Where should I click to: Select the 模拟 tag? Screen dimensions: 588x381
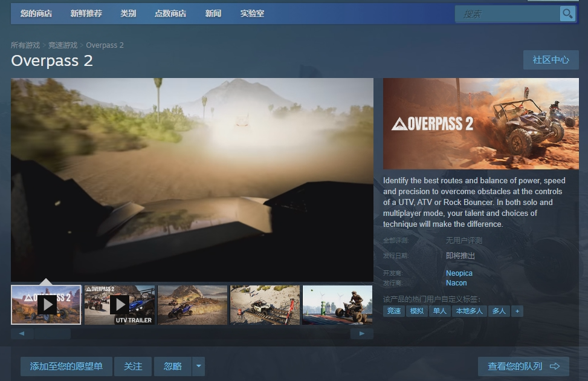[x=416, y=311]
